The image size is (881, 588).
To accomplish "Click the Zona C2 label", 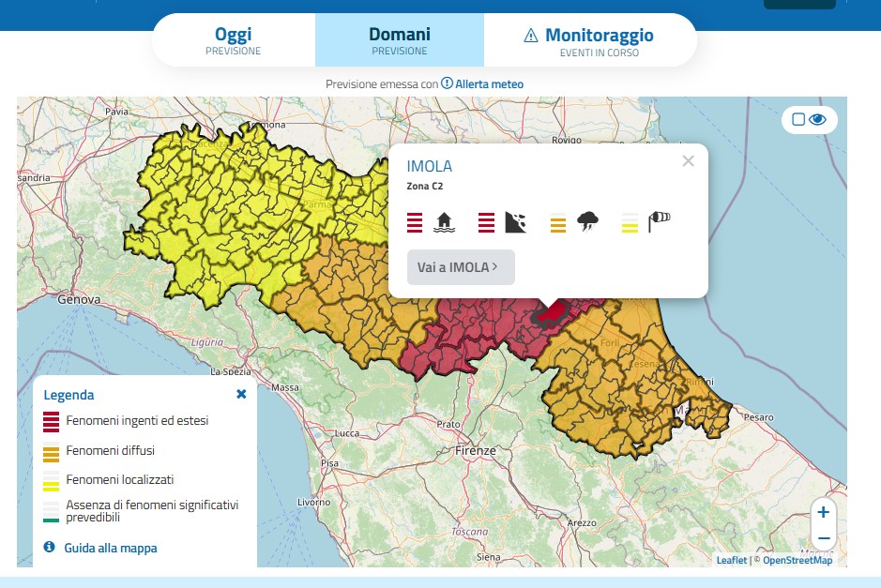I will [x=425, y=186].
